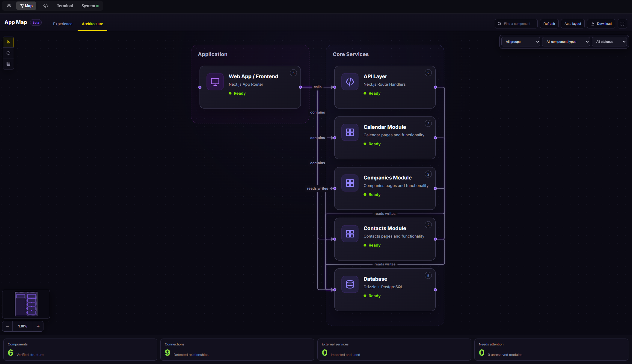Click Web App / Frontend right output port
Image resolution: width=632 pixels, height=364 pixels.
click(300, 87)
